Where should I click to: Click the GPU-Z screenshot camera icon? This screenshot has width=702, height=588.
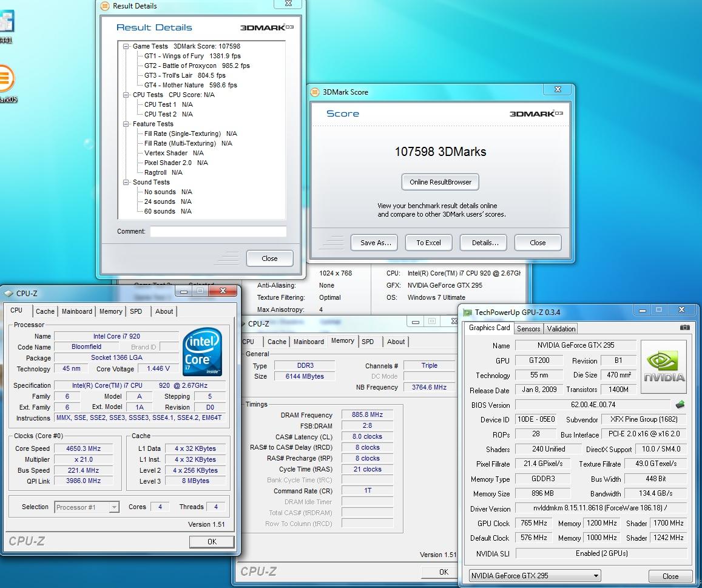(684, 327)
